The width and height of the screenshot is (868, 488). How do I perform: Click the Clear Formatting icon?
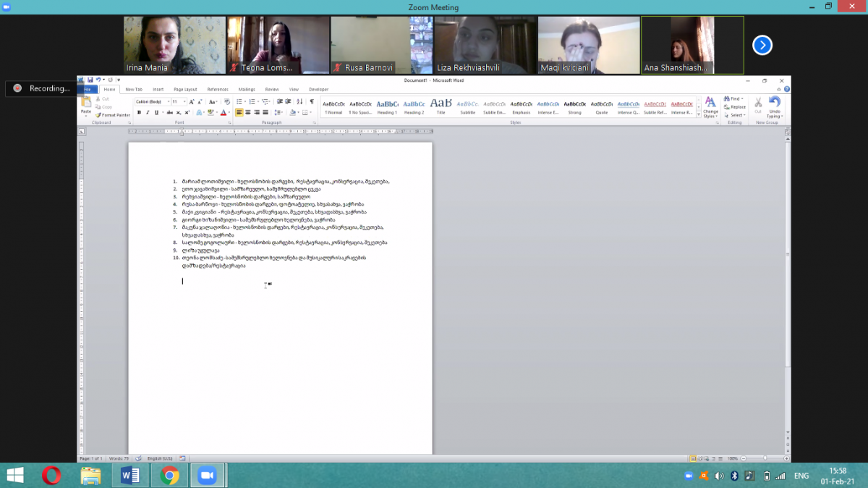(226, 102)
